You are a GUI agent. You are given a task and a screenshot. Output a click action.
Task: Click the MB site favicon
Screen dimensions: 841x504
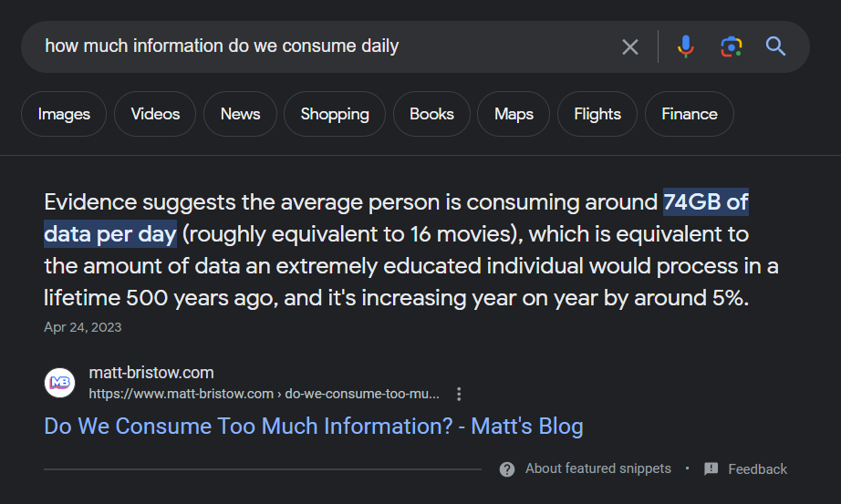(x=59, y=383)
